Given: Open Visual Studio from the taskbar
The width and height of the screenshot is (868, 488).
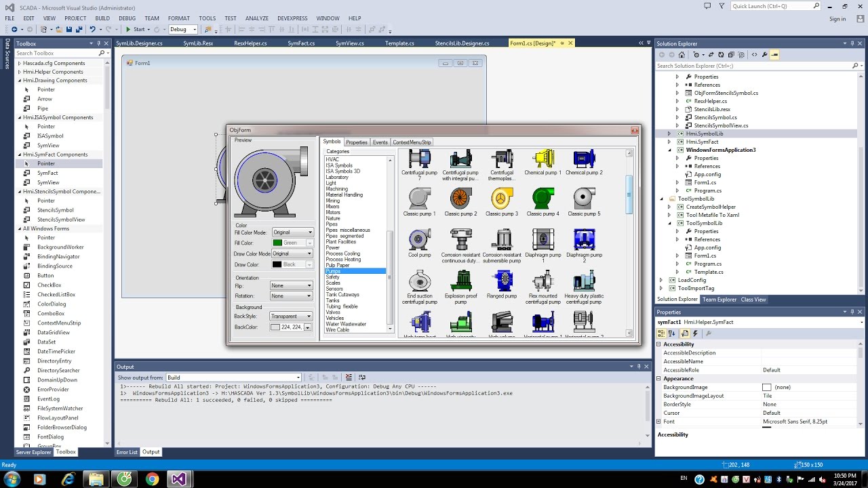Looking at the screenshot, I should pyautogui.click(x=178, y=479).
